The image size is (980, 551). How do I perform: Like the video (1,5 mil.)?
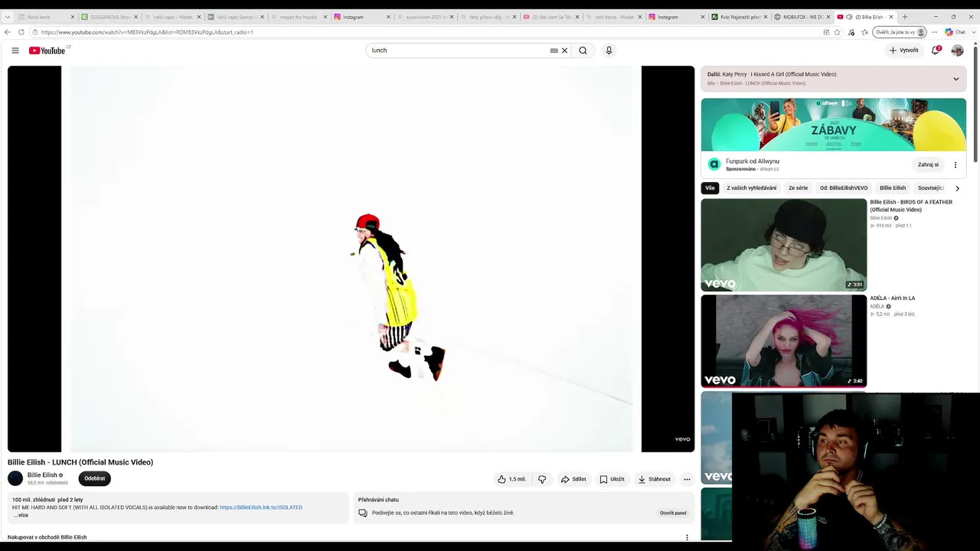511,479
